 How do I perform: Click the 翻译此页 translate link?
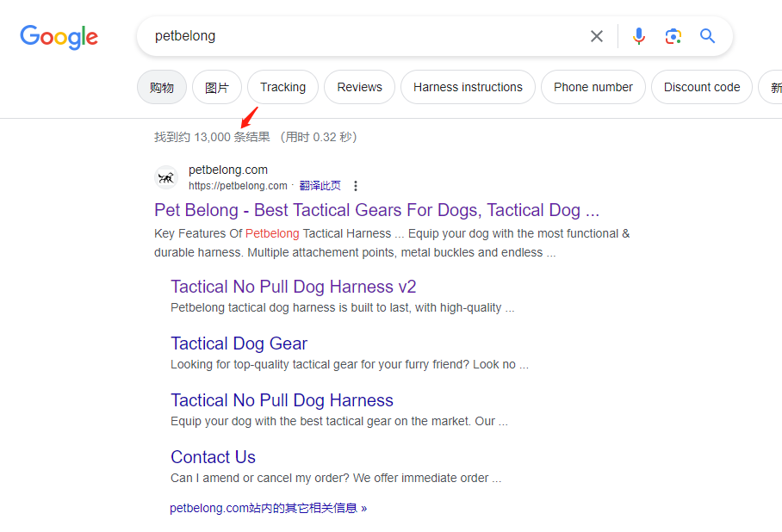(320, 186)
